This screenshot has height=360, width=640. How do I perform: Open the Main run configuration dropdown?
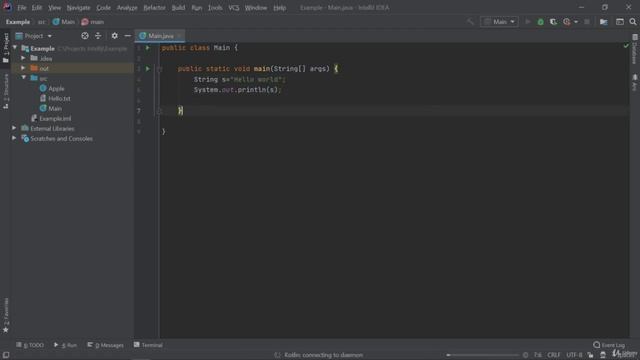[x=500, y=22]
